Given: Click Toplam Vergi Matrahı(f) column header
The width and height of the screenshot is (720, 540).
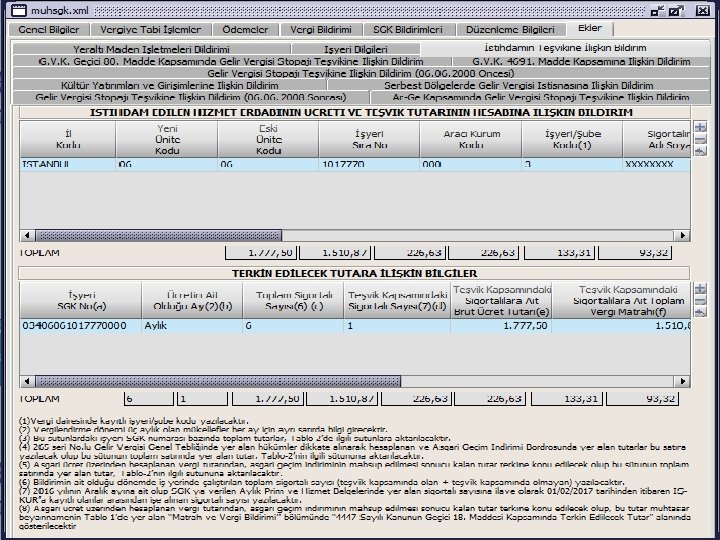Looking at the screenshot, I should click(x=621, y=301).
